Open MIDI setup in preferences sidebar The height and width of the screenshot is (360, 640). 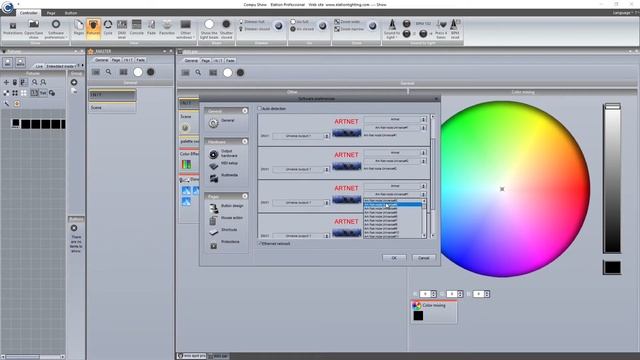pyautogui.click(x=223, y=164)
